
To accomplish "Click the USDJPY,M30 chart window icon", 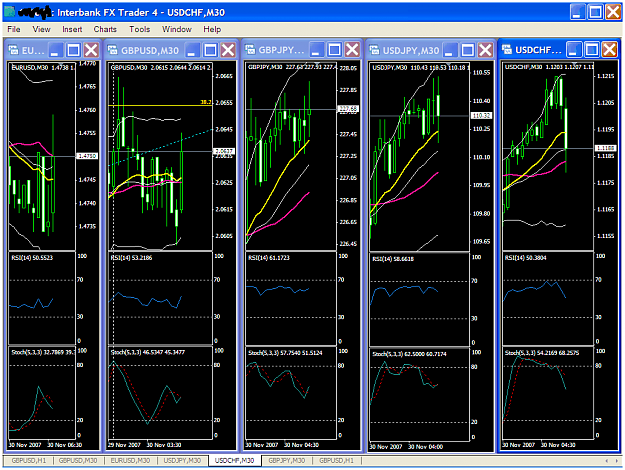I will coord(374,50).
